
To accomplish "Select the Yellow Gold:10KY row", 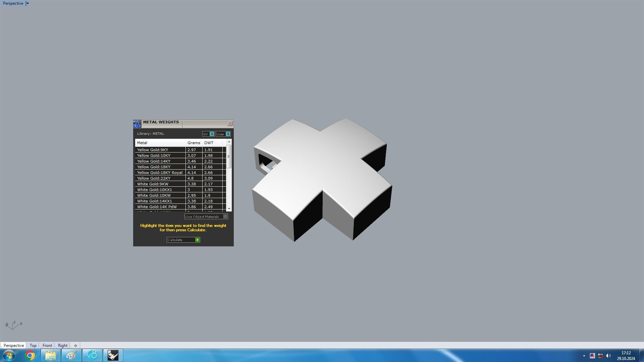I will [180, 156].
